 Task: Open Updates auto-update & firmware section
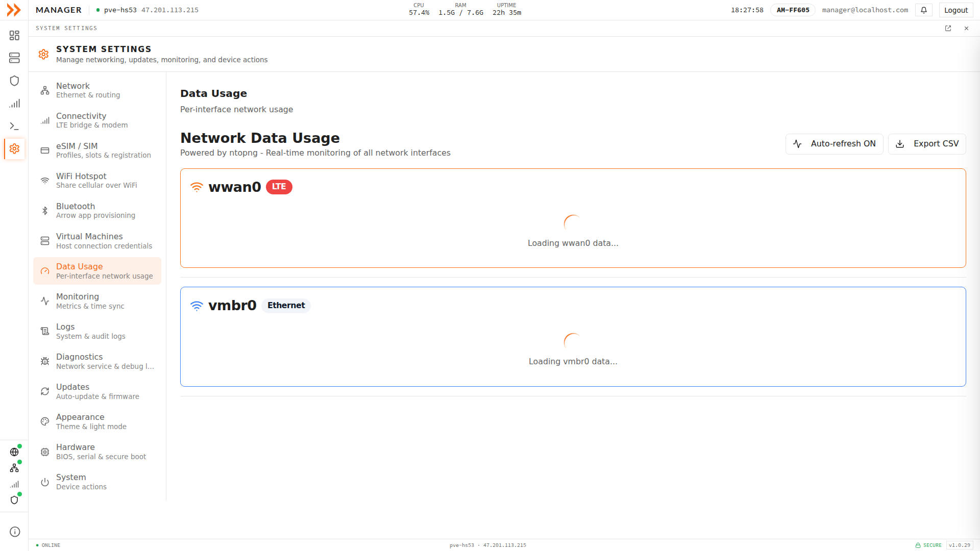(97, 391)
